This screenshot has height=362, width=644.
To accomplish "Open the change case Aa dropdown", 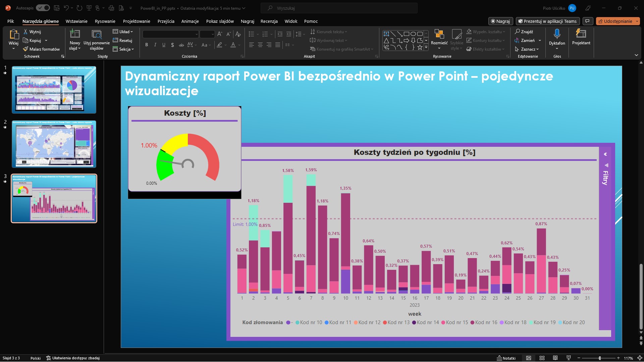I will coord(206,45).
